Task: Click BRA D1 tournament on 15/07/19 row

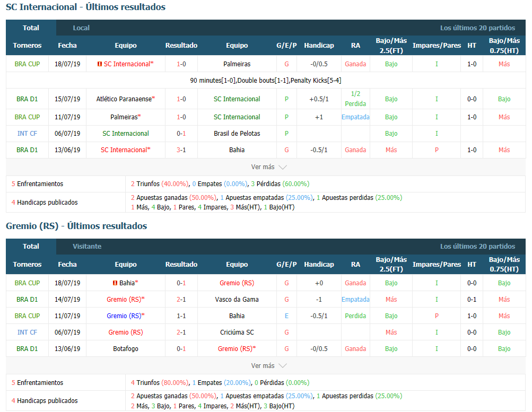Action: [27, 99]
